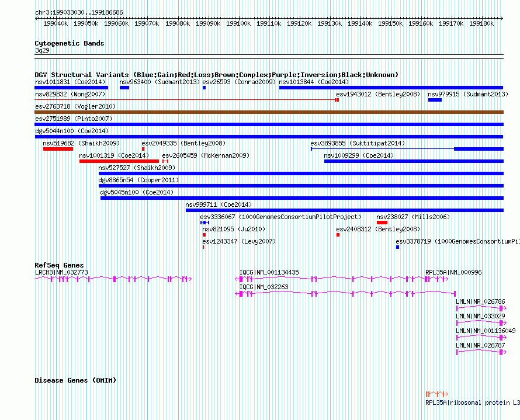Click the esv2605459 (McKernan2009) red glyph
The image size is (520, 420).
click(x=165, y=161)
